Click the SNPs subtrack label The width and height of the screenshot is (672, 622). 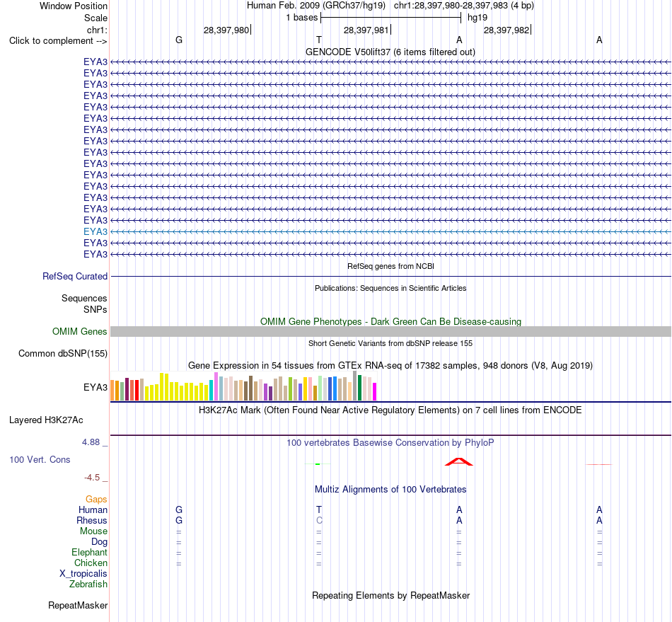[x=95, y=309]
